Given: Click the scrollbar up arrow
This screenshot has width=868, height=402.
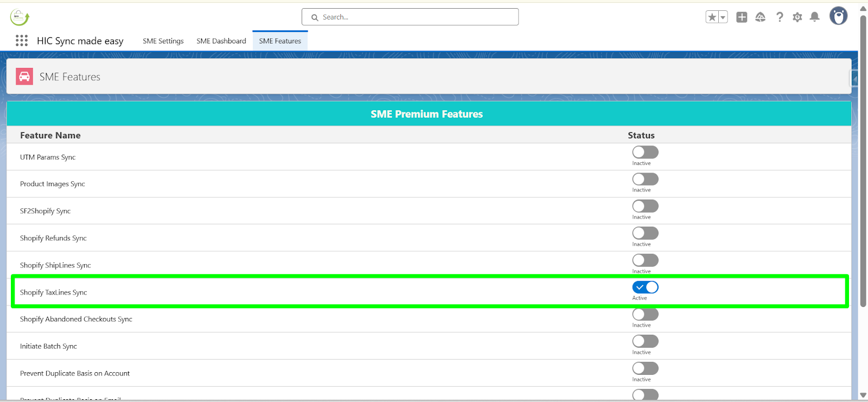Looking at the screenshot, I should coord(863,8).
